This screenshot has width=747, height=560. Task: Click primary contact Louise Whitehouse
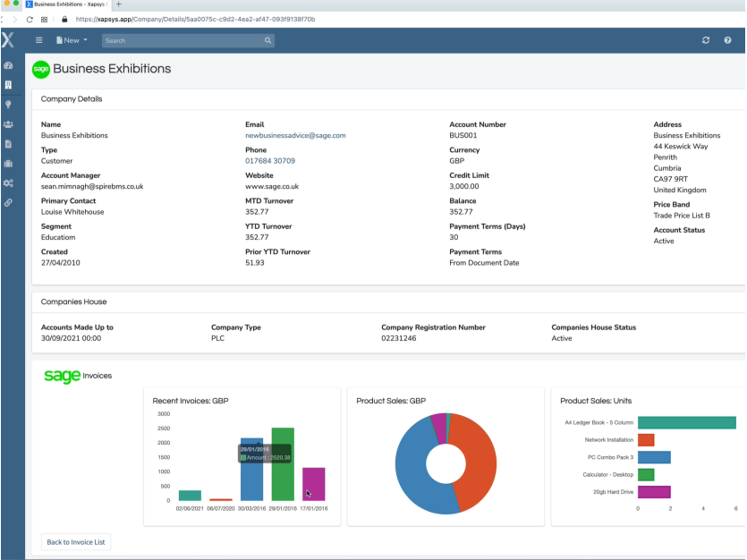click(x=72, y=212)
